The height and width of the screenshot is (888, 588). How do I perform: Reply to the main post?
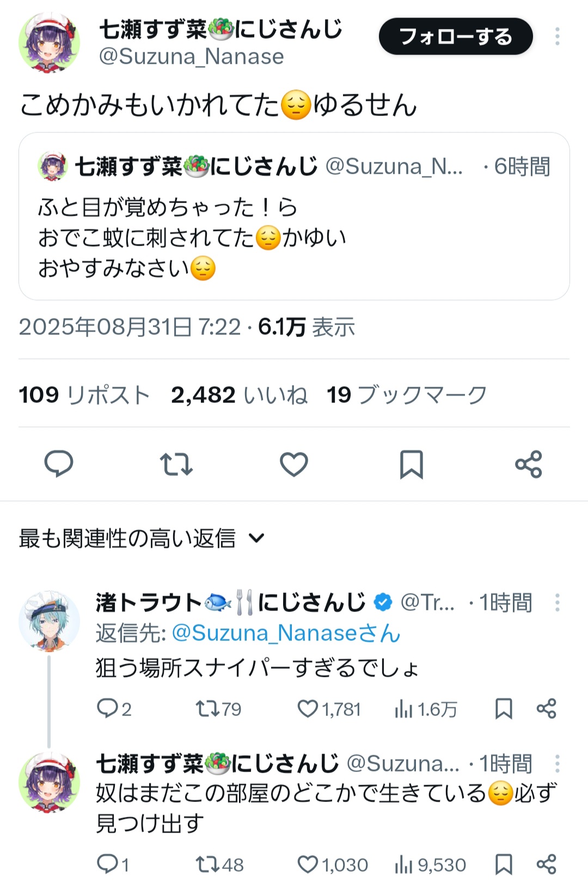(58, 464)
